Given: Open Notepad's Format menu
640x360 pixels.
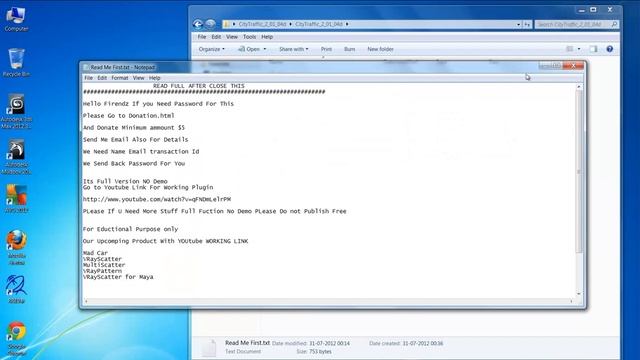Looking at the screenshot, I should click(x=120, y=78).
